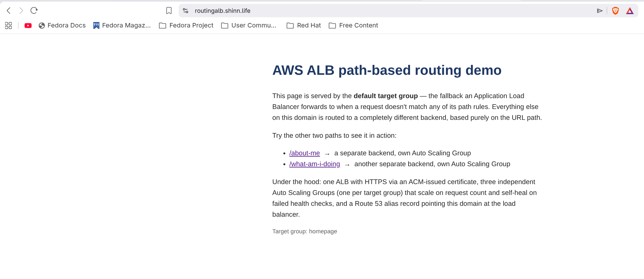
Task: Click 'Try the other two paths' sentence
Action: (x=334, y=136)
